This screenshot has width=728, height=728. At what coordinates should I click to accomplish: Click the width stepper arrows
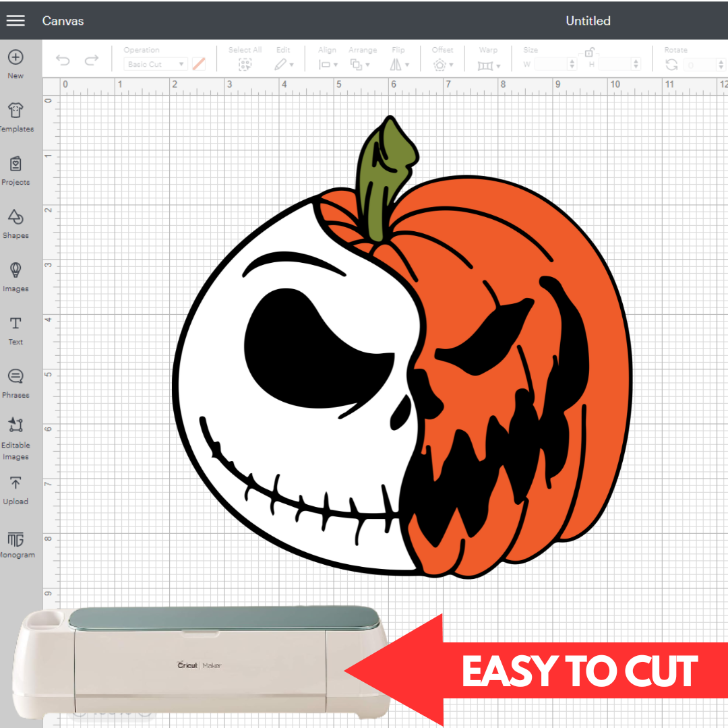click(572, 64)
